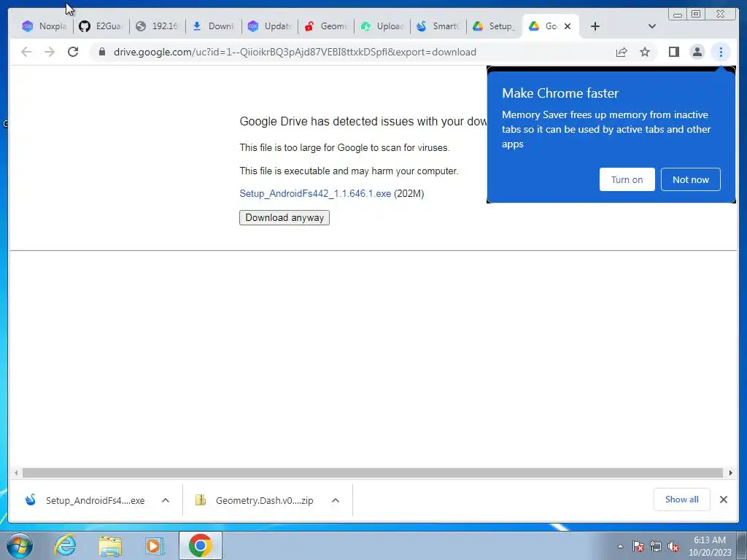The height and width of the screenshot is (560, 747).
Task: Switch to the E2Guardian GitHub tab
Action: click(101, 26)
